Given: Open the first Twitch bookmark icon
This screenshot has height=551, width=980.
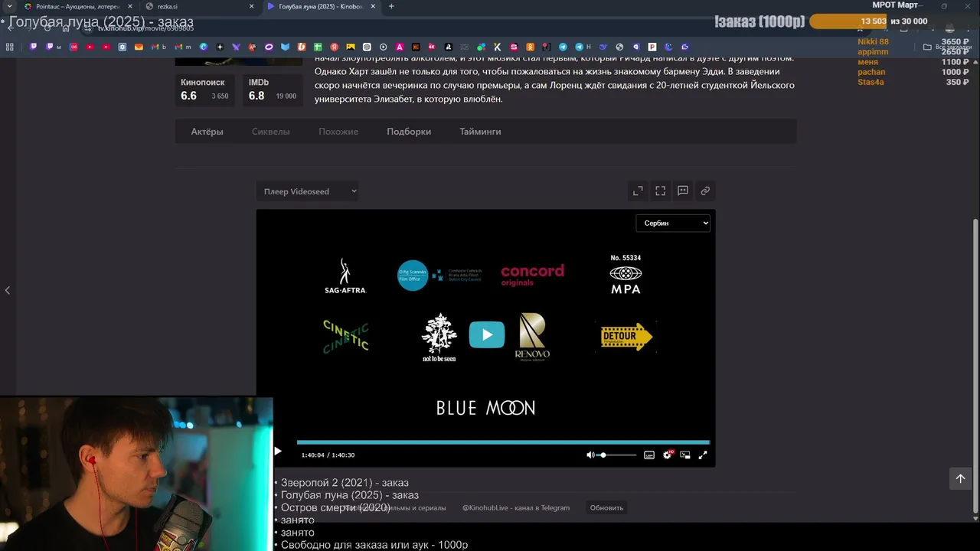Looking at the screenshot, I should (33, 47).
